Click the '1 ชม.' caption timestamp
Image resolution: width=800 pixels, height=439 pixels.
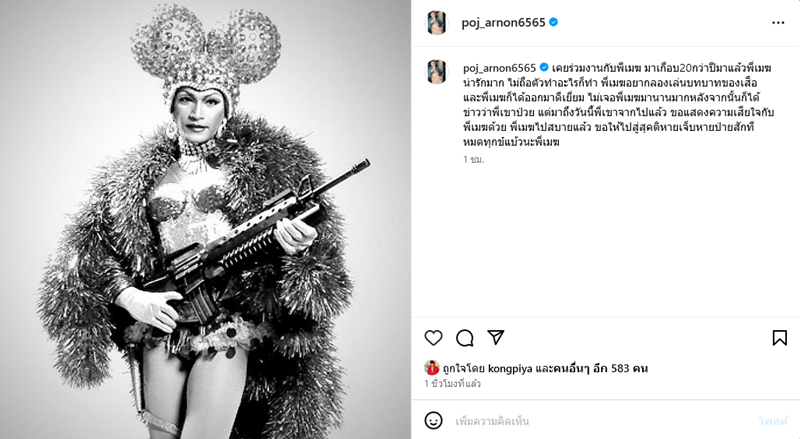coord(473,159)
